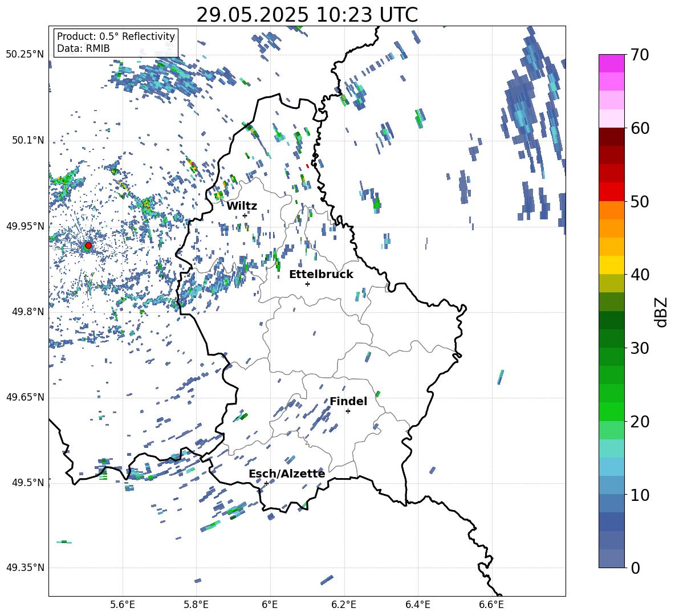Click the red radar location dot
This screenshot has height=616, width=675.
coord(88,246)
